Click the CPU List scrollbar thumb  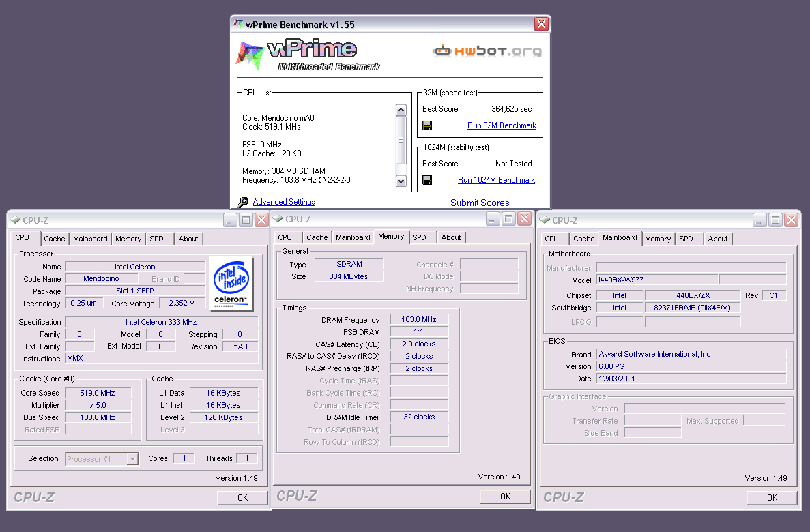point(401,140)
